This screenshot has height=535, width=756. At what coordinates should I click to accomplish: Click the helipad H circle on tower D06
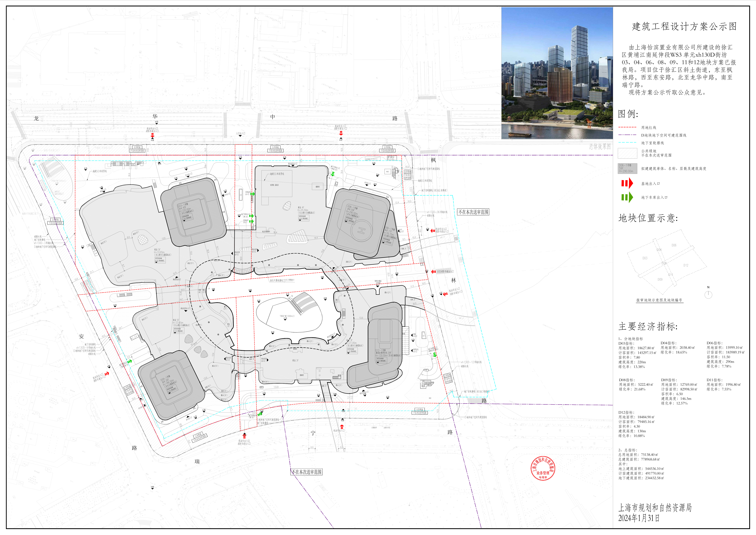[x=362, y=230]
